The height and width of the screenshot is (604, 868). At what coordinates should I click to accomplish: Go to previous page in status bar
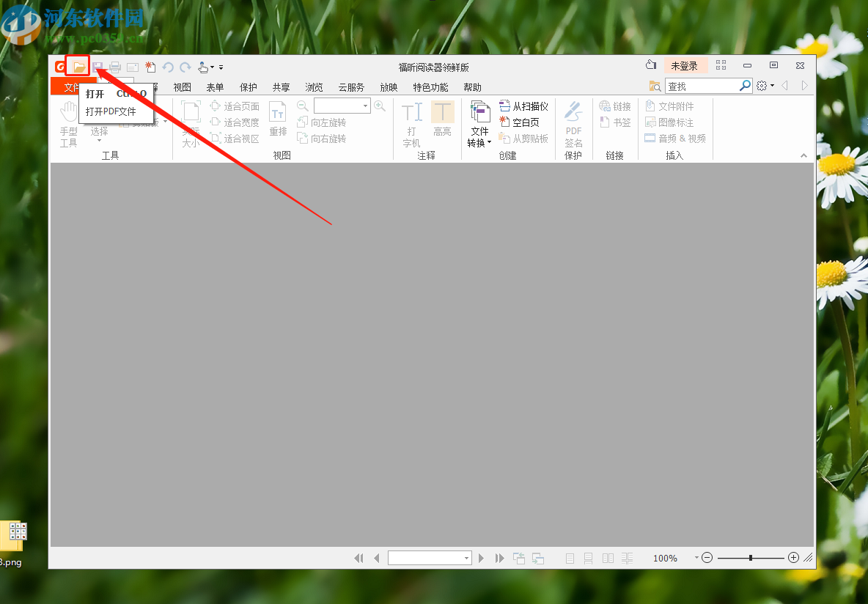click(377, 558)
